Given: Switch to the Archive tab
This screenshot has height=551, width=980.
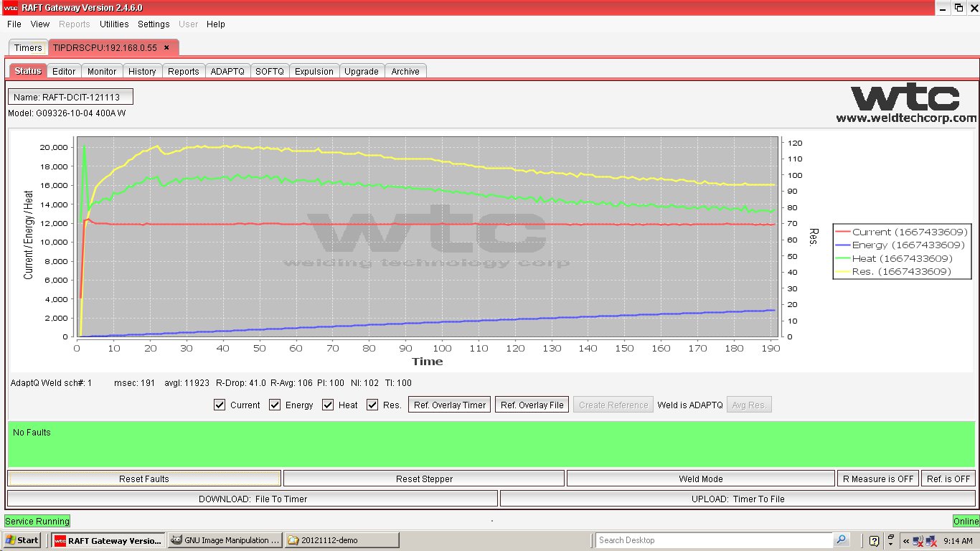Looking at the screenshot, I should click(405, 71).
